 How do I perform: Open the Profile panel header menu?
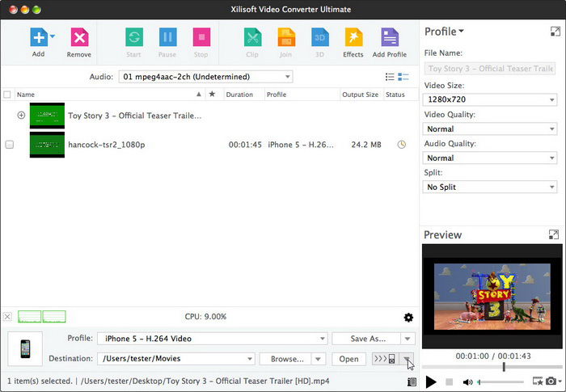tap(445, 32)
